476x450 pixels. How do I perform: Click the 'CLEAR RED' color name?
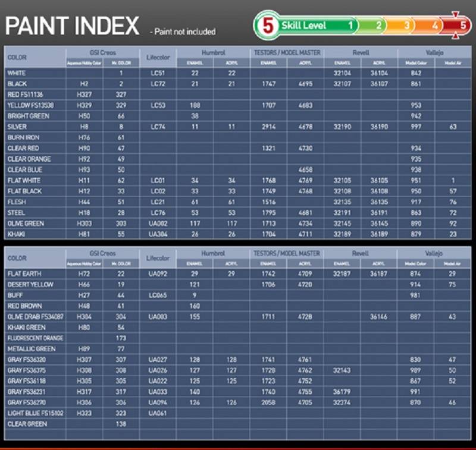(x=23, y=148)
